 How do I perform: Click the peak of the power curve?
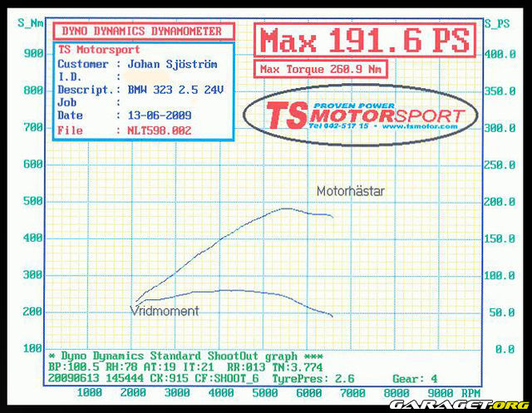tap(286, 209)
